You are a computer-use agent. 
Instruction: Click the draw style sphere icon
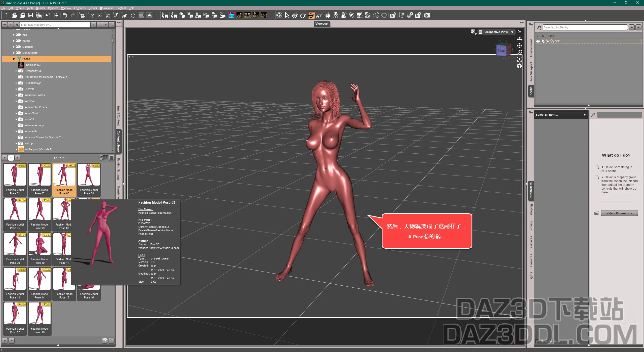[x=473, y=32]
